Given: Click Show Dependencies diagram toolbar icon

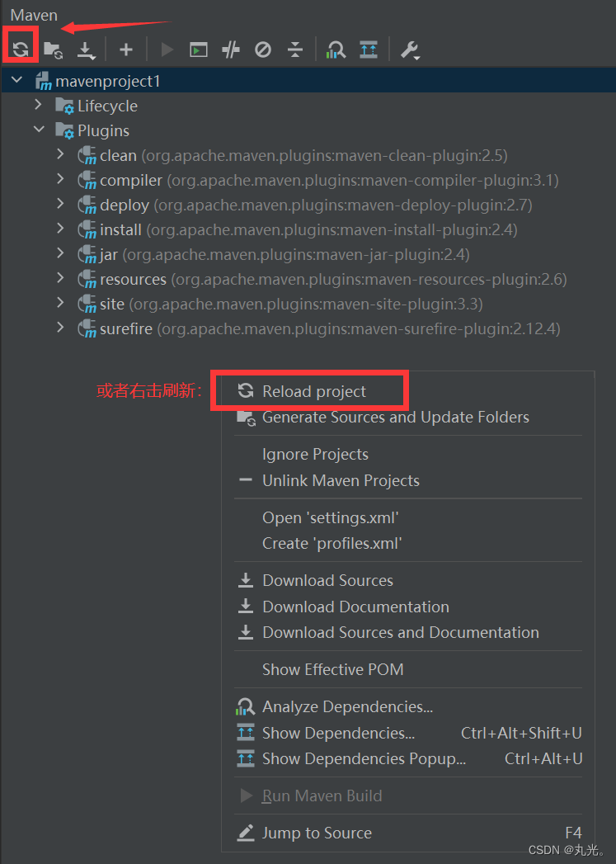Looking at the screenshot, I should coord(369,50).
